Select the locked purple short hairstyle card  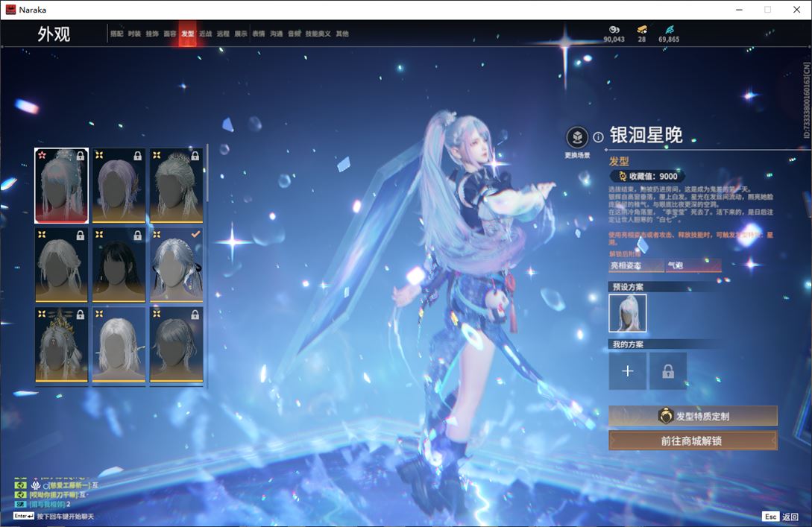point(119,186)
